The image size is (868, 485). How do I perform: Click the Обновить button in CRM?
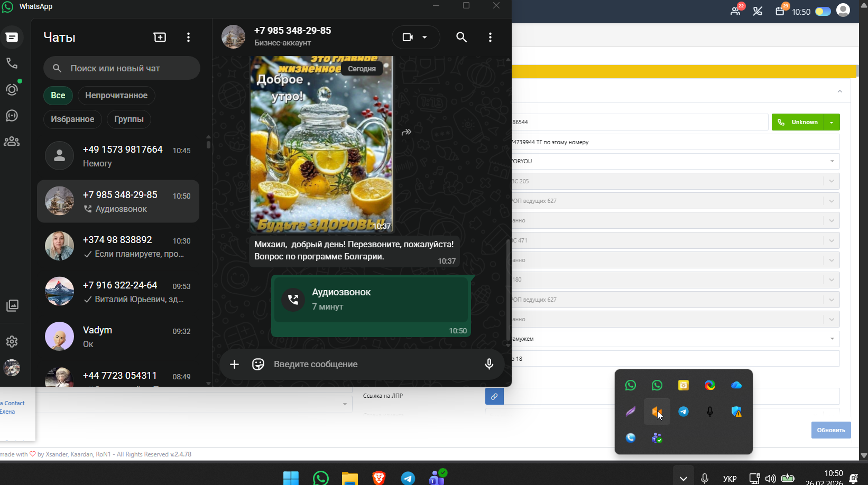(x=831, y=430)
